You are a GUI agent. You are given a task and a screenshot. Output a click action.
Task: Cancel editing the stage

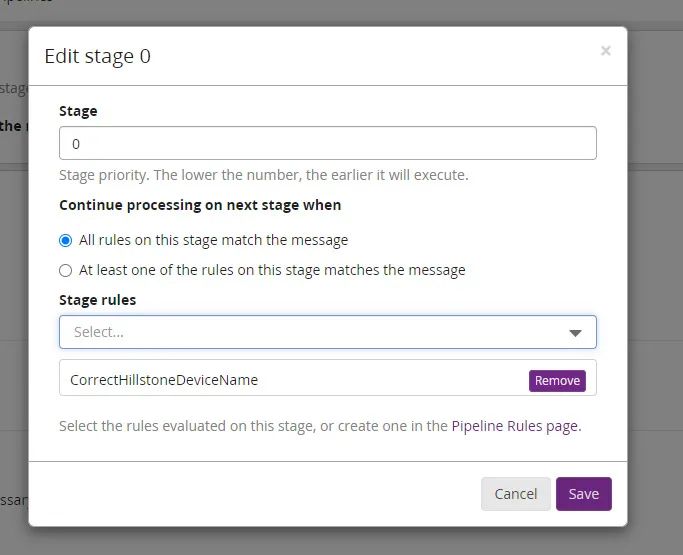pyautogui.click(x=515, y=494)
